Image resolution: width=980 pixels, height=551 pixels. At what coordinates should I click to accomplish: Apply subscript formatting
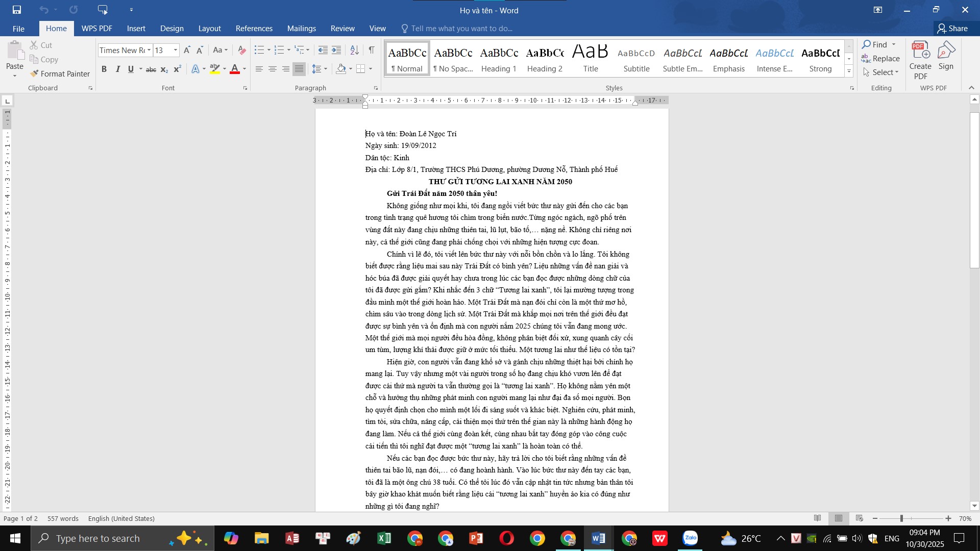164,69
